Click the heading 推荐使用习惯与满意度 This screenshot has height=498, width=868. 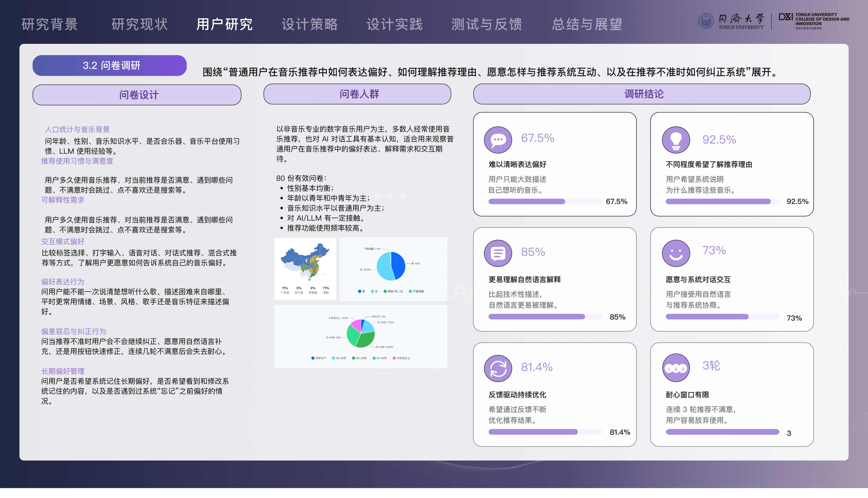[x=77, y=161]
